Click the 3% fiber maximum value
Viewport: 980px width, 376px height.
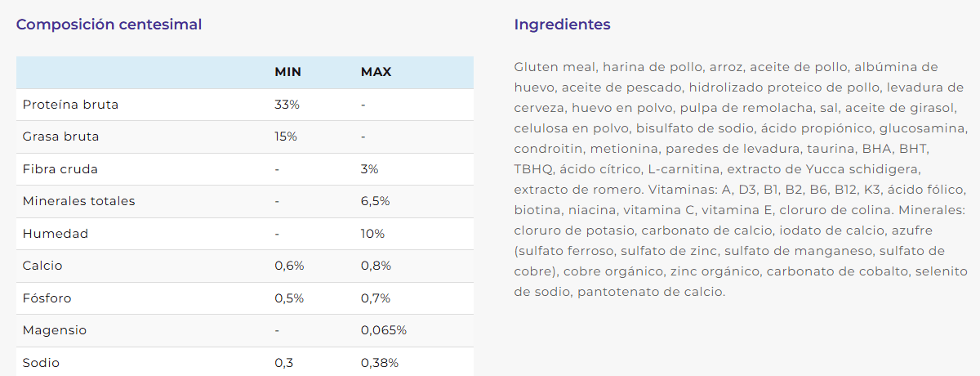[370, 169]
